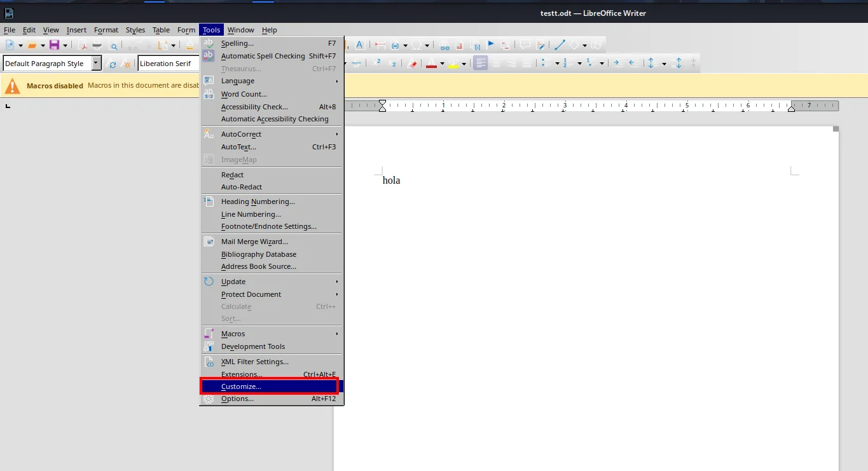The height and width of the screenshot is (471, 868).
Task: Choose Customize... in Tools menu
Action: [272, 386]
